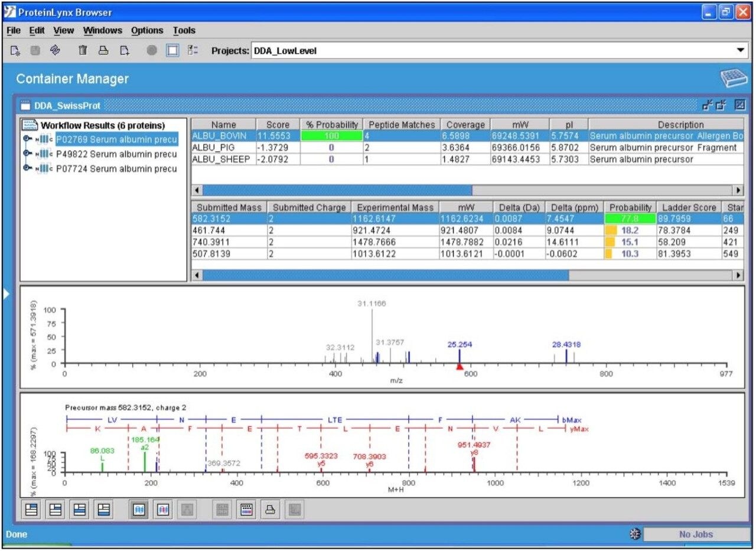Click left arrow of protein table scrollbar
This screenshot has height=551, width=756.
click(198, 191)
